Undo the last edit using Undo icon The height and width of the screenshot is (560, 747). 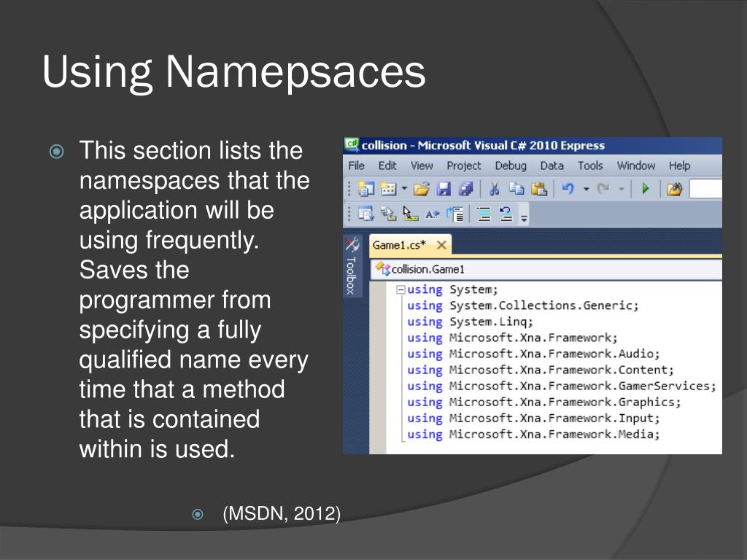click(568, 189)
